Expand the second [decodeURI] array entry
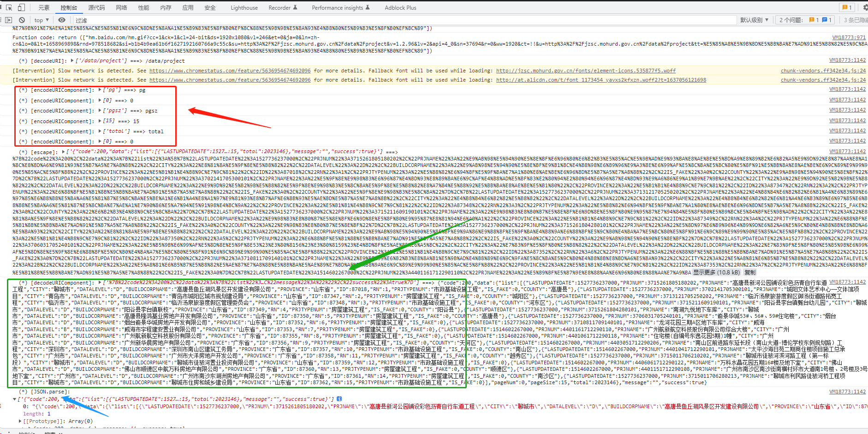Screen dimensions: 868x434 (100, 282)
